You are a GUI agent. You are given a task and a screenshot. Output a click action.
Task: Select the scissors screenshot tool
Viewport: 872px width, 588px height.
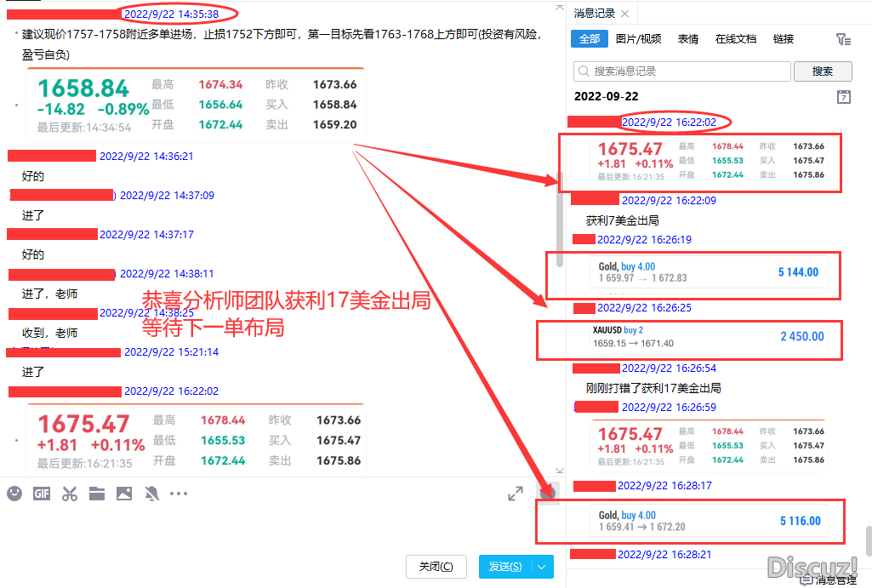(x=70, y=494)
